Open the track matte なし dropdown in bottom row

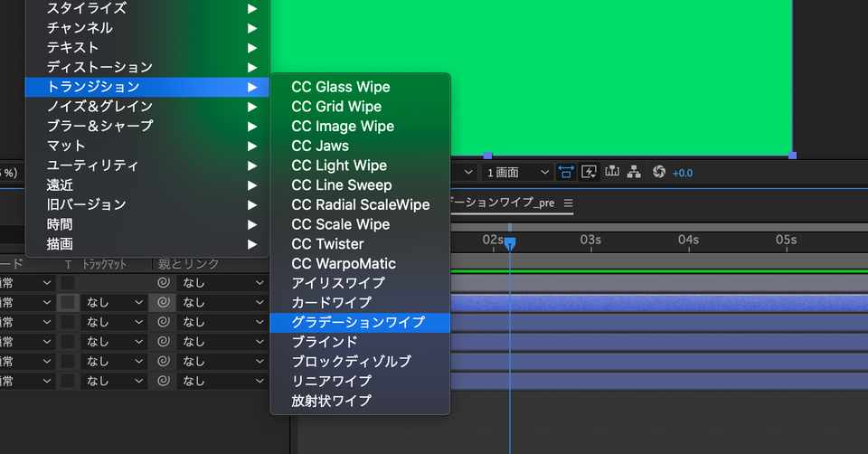coord(114,381)
